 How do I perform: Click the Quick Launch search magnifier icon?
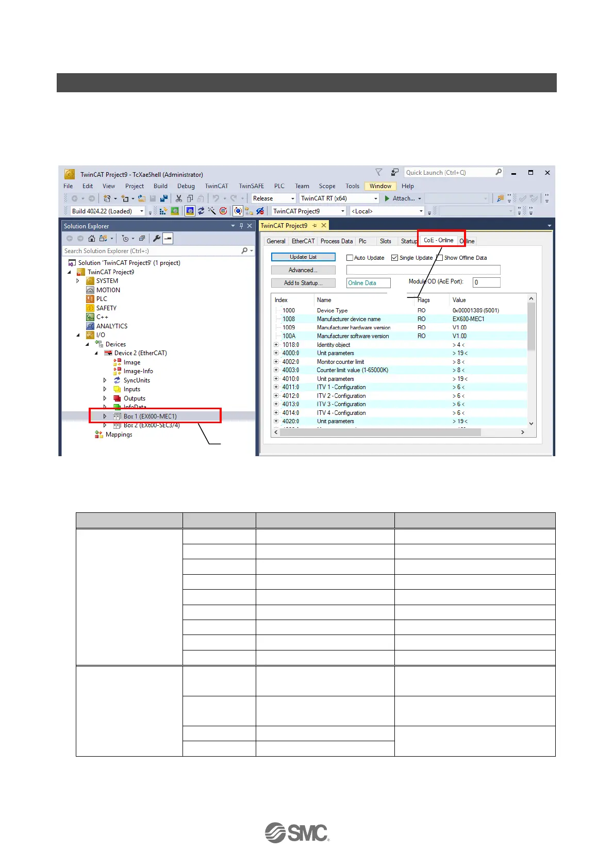(499, 172)
